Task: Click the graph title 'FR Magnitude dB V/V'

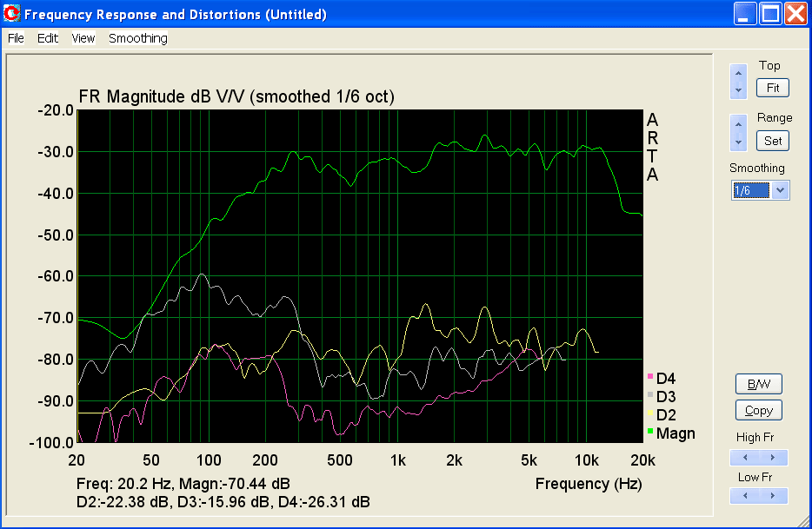Action: (162, 96)
